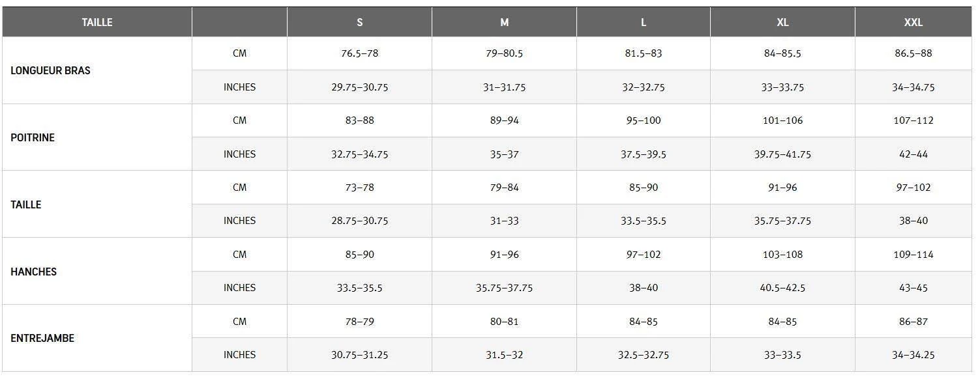The width and height of the screenshot is (980, 379).
Task: Click the POITRINE row label
Action: (x=33, y=138)
